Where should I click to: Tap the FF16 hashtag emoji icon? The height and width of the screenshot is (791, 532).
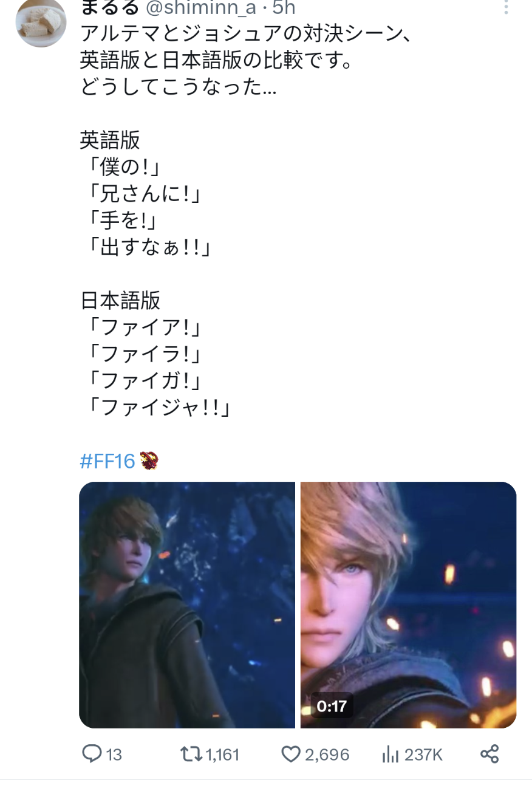tap(149, 461)
